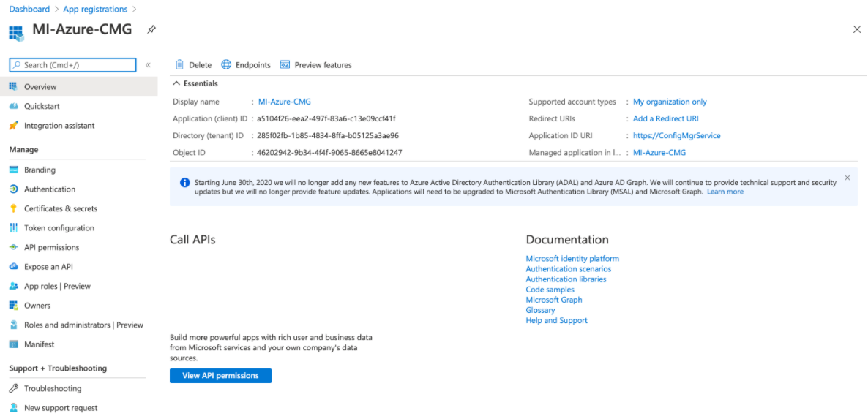Click the Application (client) ID value

[x=326, y=118]
